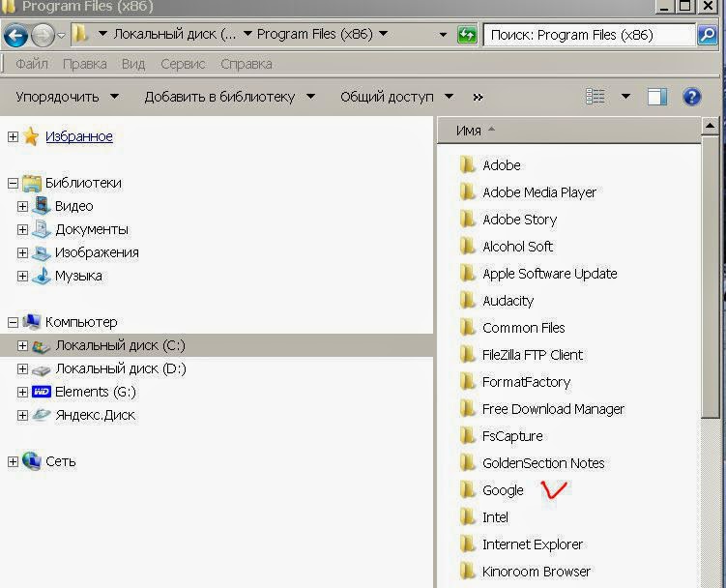Select the Музыка library

pyautogui.click(x=78, y=276)
